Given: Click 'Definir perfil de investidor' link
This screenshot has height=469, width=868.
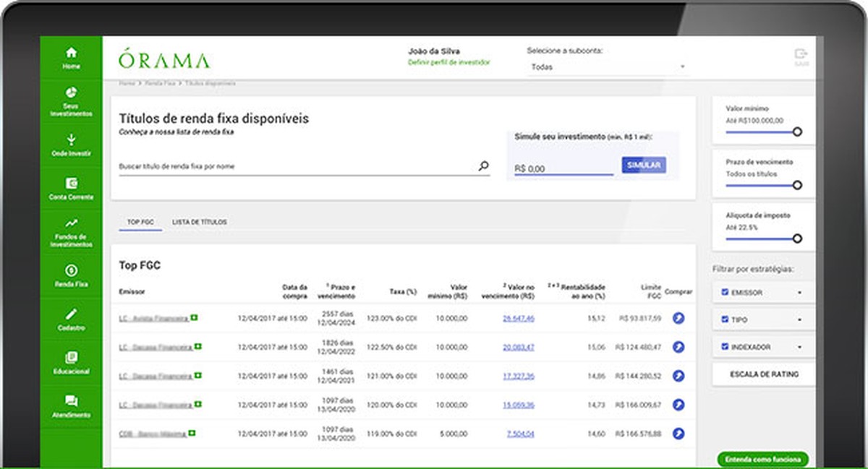Looking at the screenshot, I should [x=448, y=63].
